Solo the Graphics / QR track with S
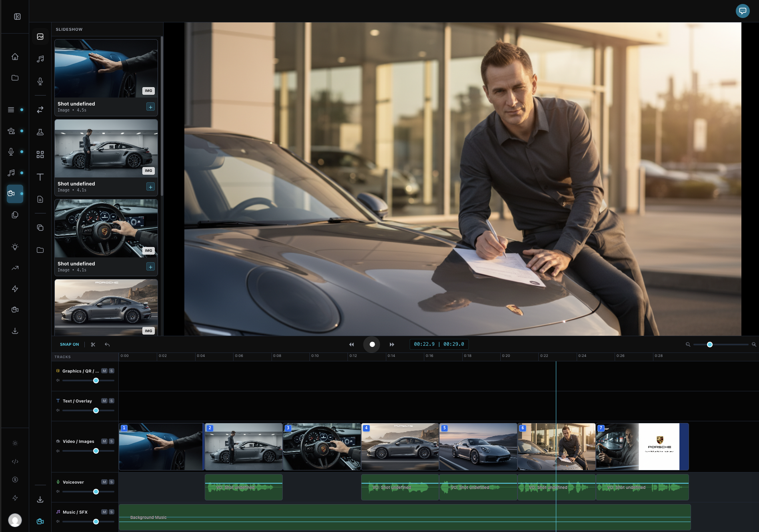Screen dimensions: 759x532 tap(112, 371)
